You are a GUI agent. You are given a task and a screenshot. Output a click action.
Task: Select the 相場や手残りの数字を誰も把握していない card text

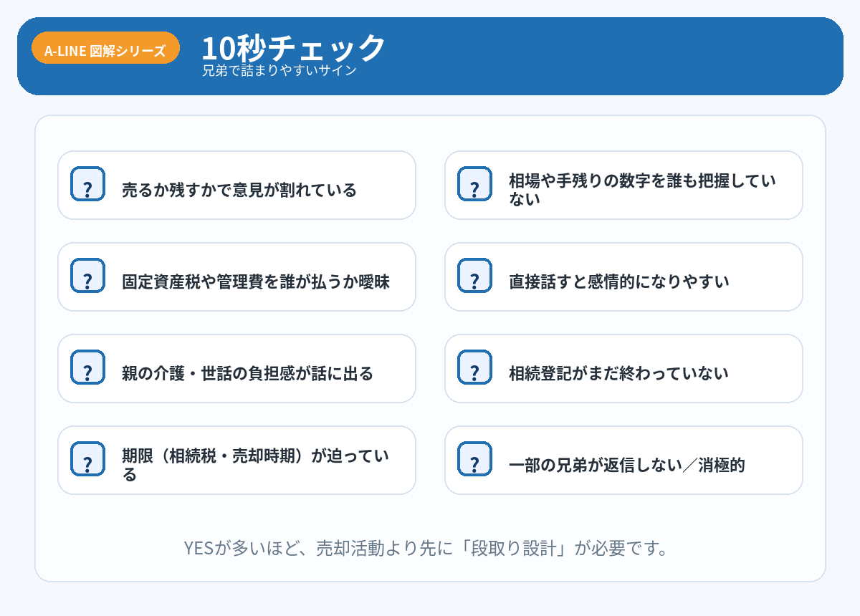(x=642, y=190)
